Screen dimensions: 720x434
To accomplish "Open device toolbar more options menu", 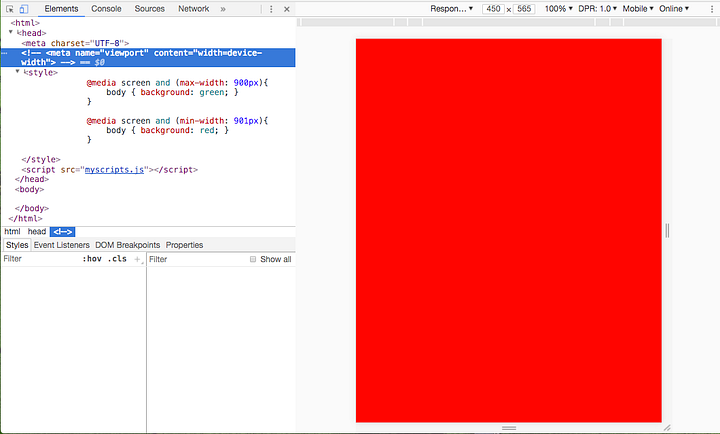I will (712, 9).
